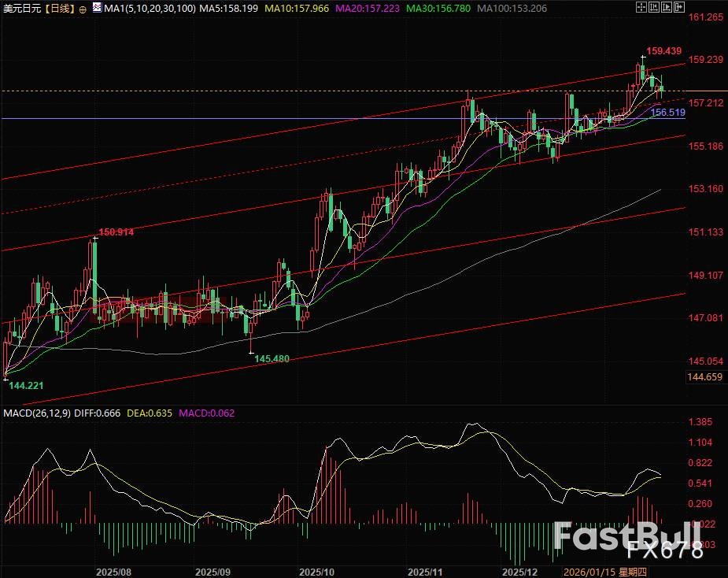728x578 pixels.
Task: Click the 145.480 trough price label
Action: (272, 358)
